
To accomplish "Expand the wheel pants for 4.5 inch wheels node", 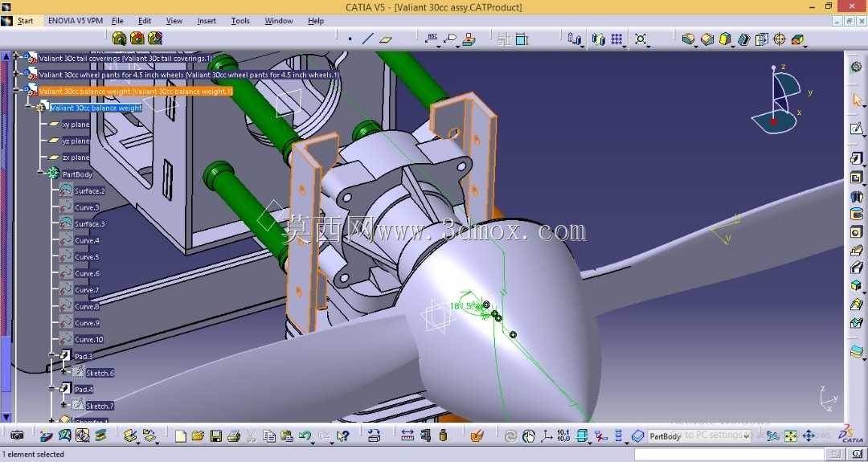I will pyautogui.click(x=15, y=72).
